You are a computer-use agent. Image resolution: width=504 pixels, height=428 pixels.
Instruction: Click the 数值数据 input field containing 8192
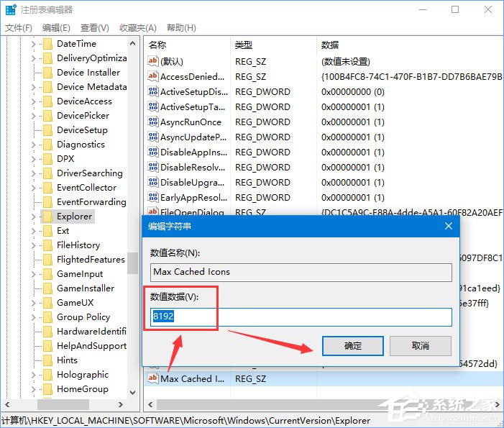pos(301,317)
